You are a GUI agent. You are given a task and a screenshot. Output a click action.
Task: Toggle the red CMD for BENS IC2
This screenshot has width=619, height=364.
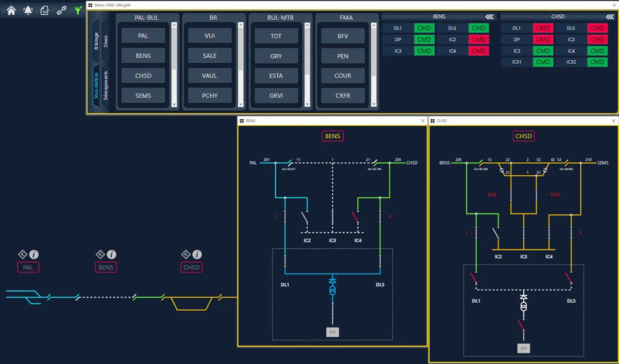(x=478, y=40)
